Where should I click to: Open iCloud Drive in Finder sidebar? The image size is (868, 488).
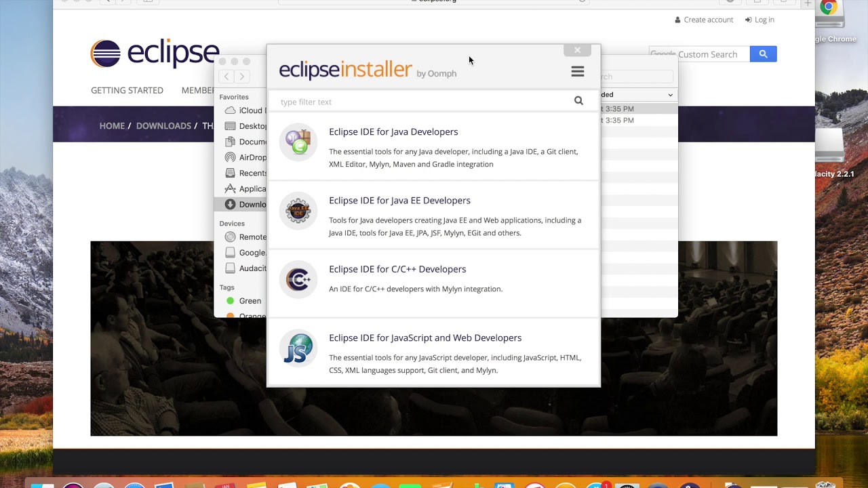tap(245, 110)
